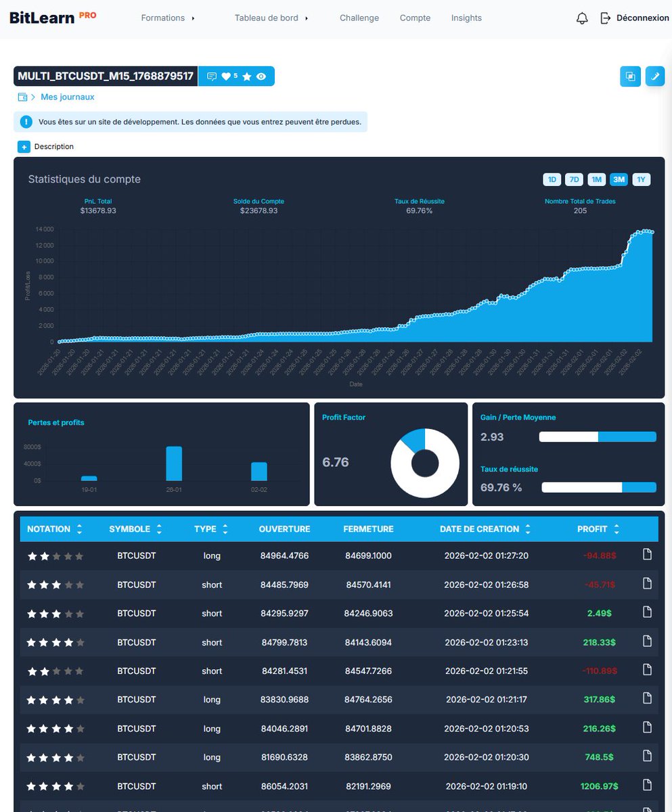The height and width of the screenshot is (812, 672).
Task: Click the opening price 84964.4766
Action: 284,556
